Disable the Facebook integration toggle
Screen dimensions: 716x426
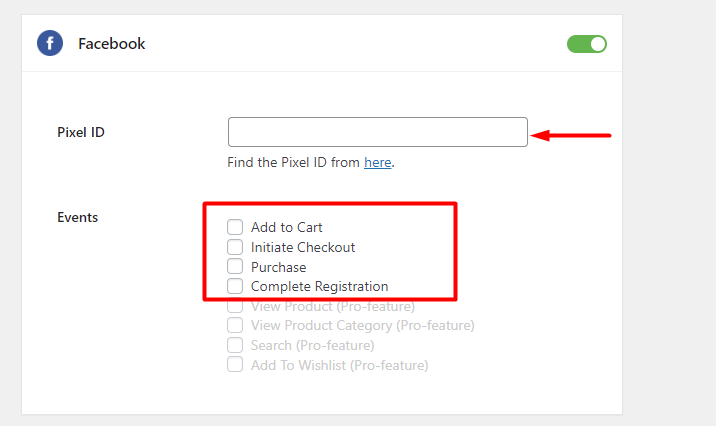tap(587, 44)
